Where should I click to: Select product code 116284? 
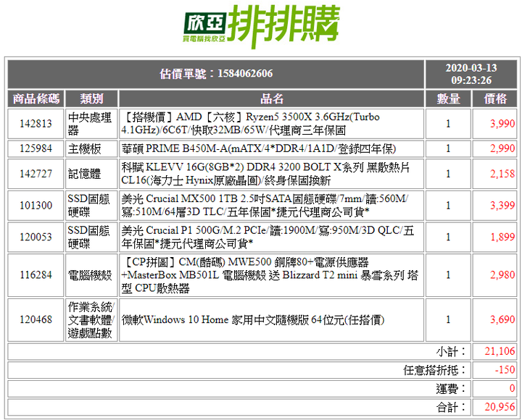36,275
